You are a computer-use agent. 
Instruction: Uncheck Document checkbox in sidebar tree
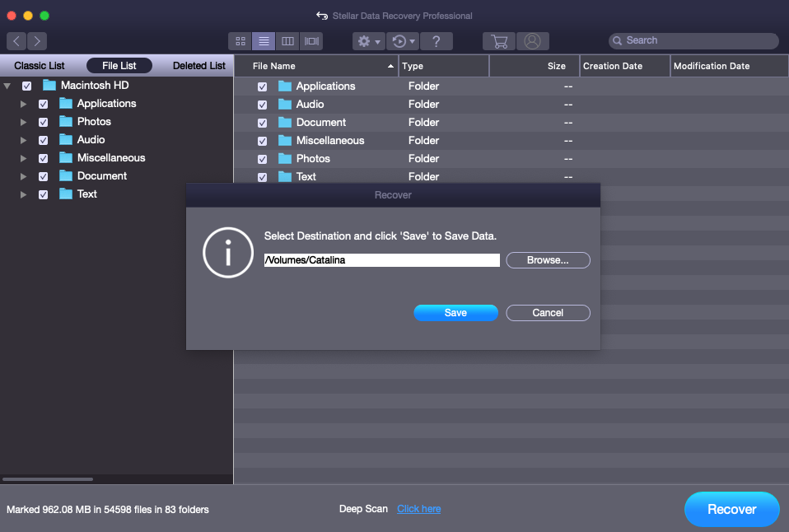[x=44, y=177]
